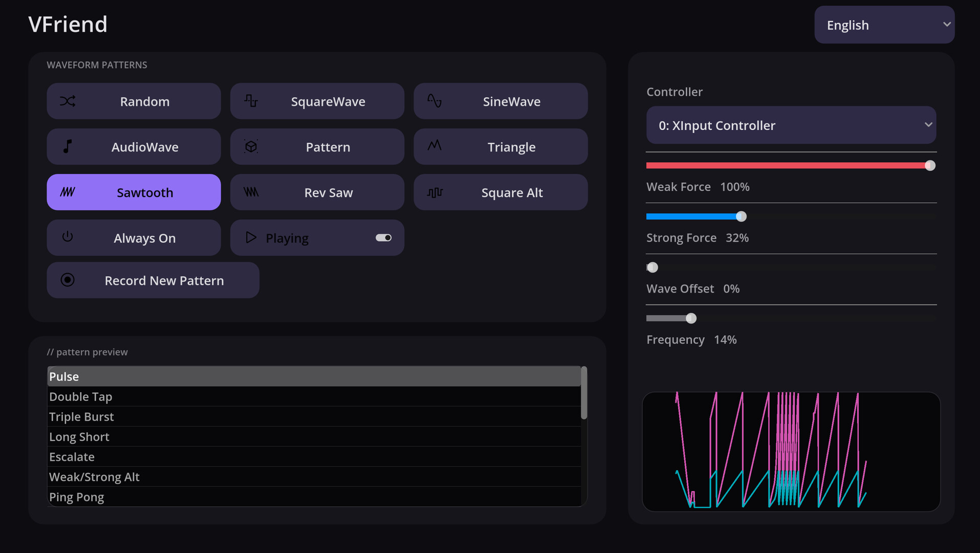Click the Wave Offset slider handle

(x=652, y=267)
